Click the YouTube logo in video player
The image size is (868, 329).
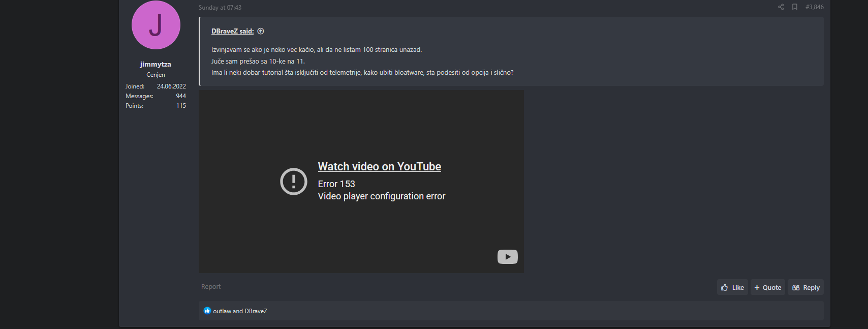pos(508,257)
